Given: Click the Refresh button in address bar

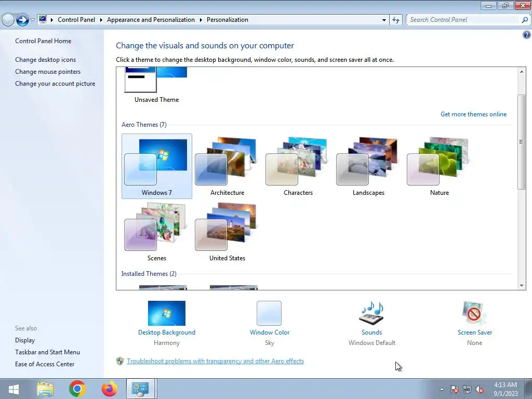Looking at the screenshot, I should pos(395,20).
